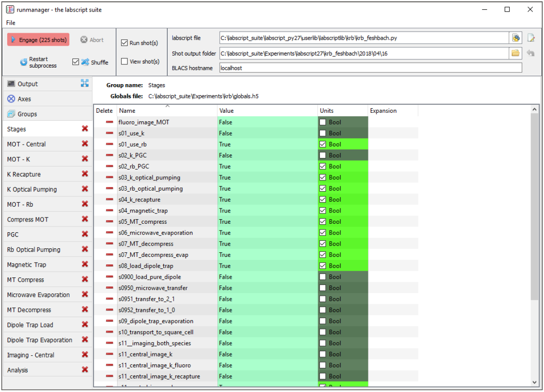Toggle Bool checkbox for s03_k_optical_pumping
Viewport: 544px width, 392px height.
[323, 177]
